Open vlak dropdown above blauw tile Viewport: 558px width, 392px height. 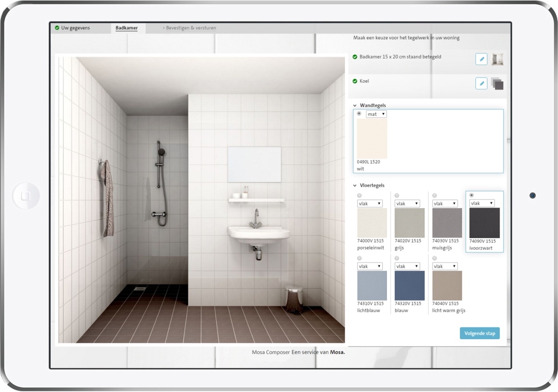coord(407,266)
